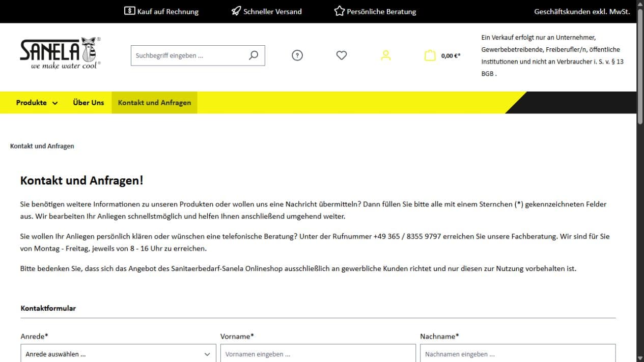
Task: Open the help question mark icon
Action: 297,55
